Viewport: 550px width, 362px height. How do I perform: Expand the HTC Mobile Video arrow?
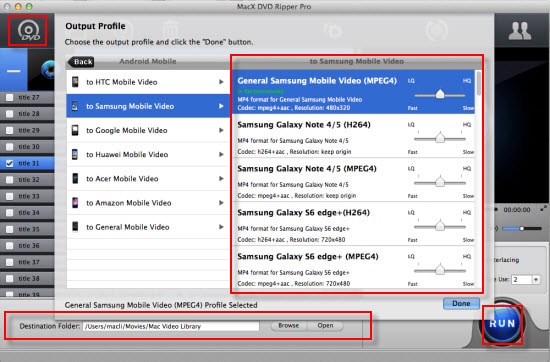[221, 82]
